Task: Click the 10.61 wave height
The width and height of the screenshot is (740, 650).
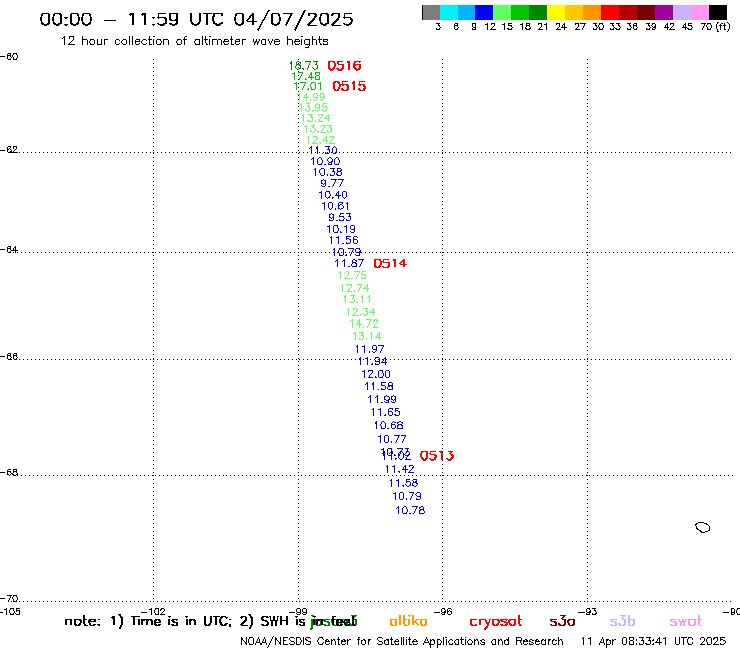Action: [336, 206]
